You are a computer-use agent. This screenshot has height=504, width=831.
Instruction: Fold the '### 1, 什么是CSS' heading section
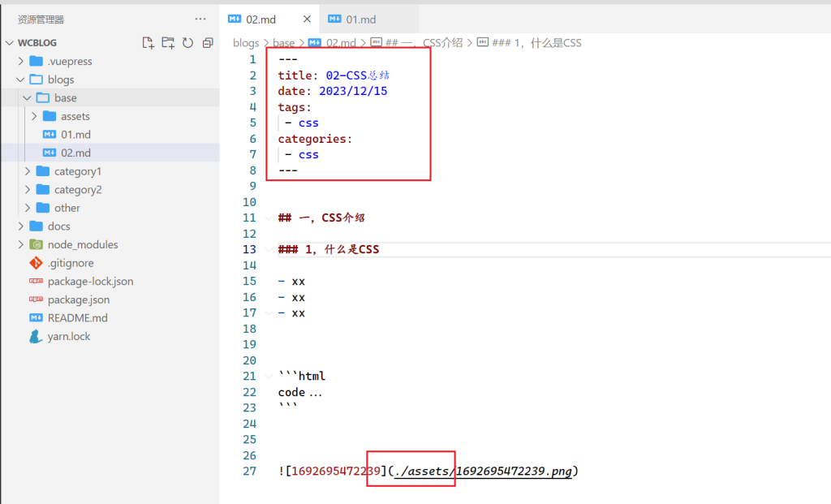(268, 250)
